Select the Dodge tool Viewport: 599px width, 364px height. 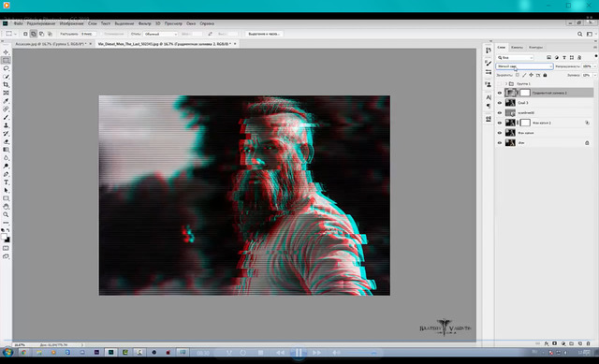(x=6, y=167)
